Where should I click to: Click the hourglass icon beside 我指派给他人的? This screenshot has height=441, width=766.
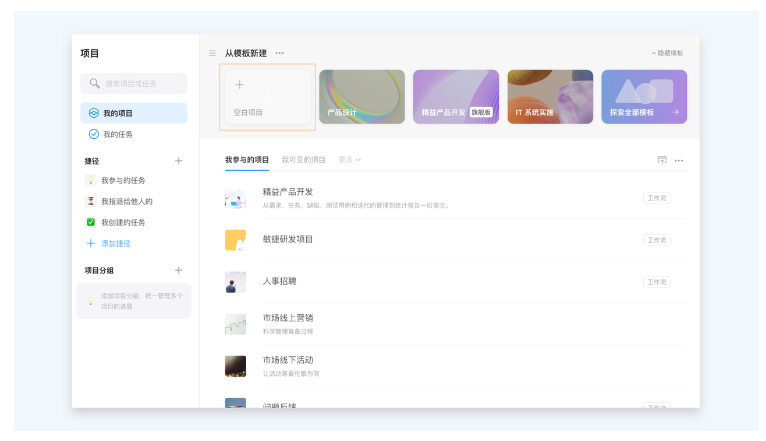(x=90, y=201)
